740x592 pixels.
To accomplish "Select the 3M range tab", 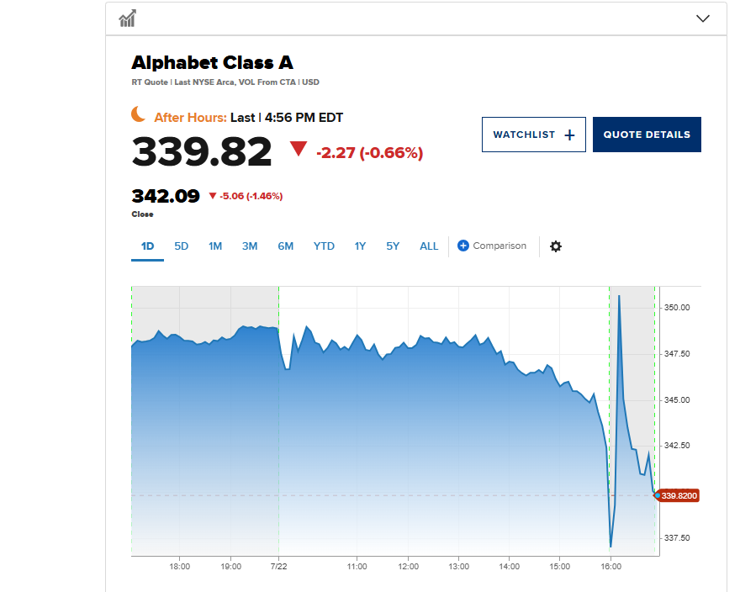I will click(x=250, y=246).
